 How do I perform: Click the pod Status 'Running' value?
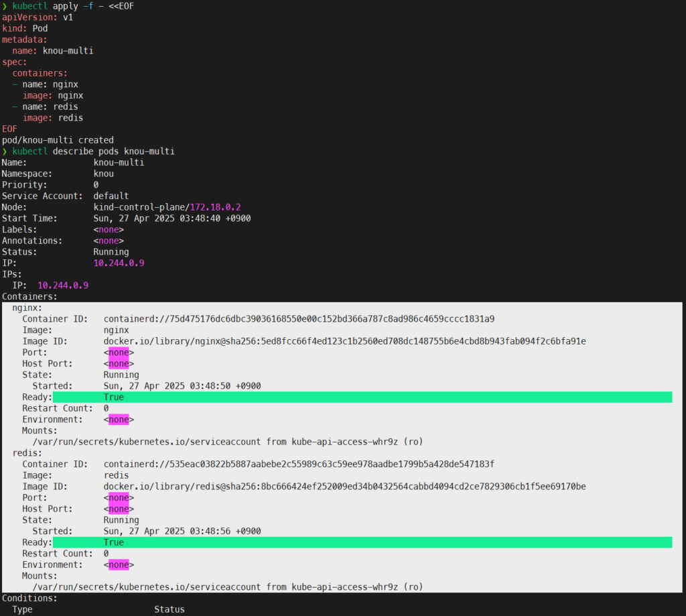tap(111, 252)
